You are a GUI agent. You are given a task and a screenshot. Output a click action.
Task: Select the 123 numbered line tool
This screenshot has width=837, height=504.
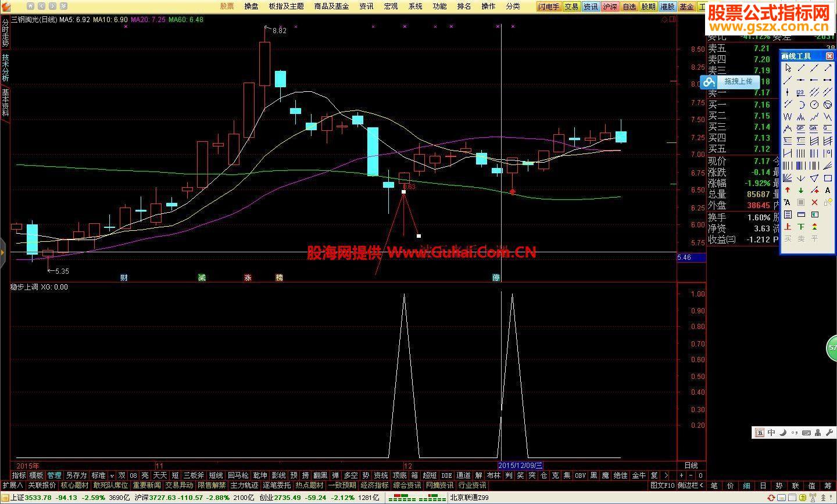(x=801, y=92)
